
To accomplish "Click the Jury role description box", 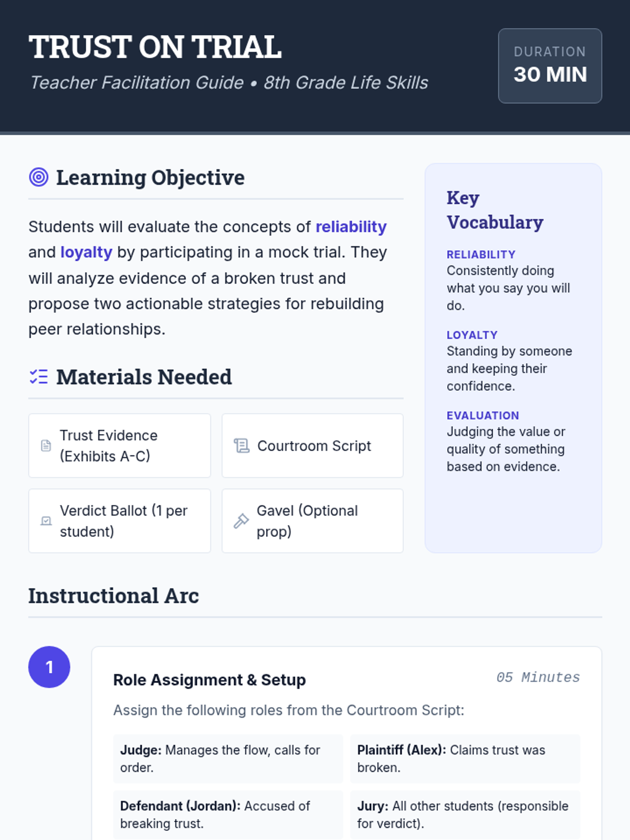I will click(465, 814).
